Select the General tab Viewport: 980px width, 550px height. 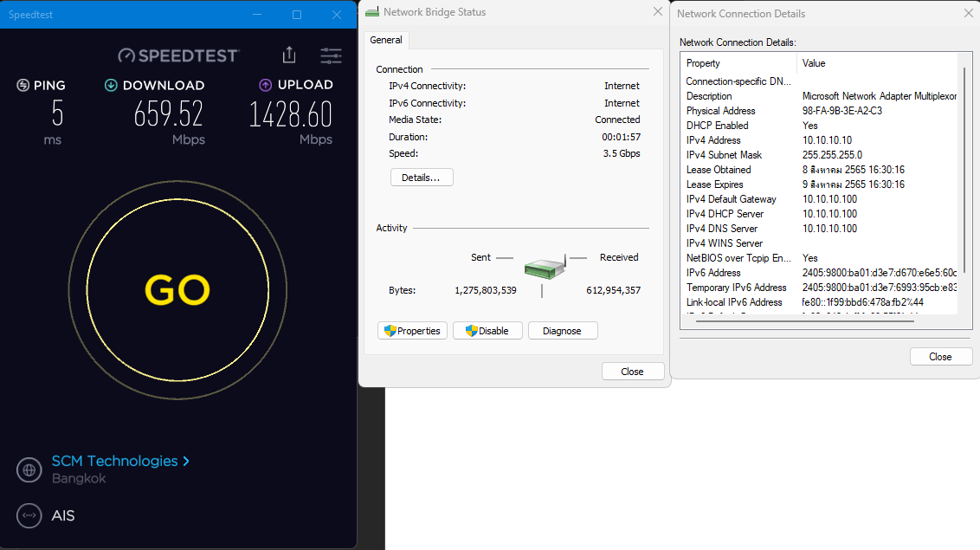[x=386, y=40]
